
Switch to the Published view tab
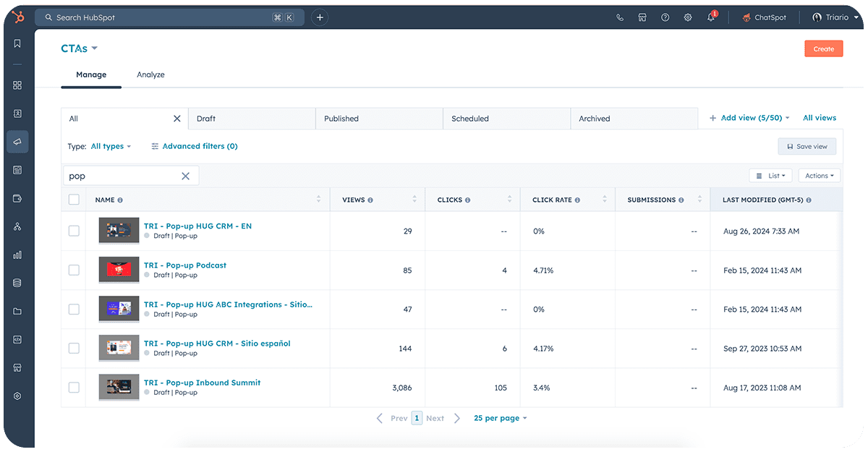pos(341,118)
